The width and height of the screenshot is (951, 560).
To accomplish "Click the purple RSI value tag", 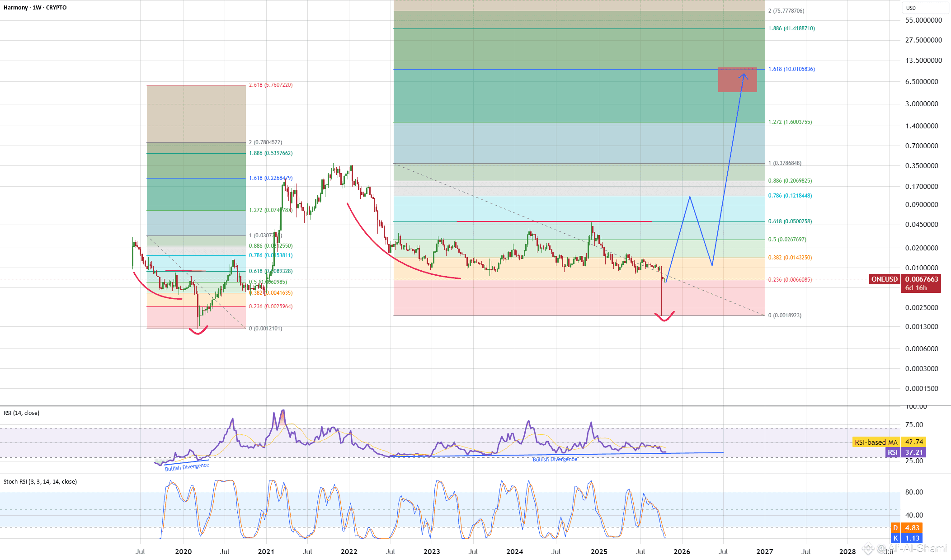I will 913,452.
